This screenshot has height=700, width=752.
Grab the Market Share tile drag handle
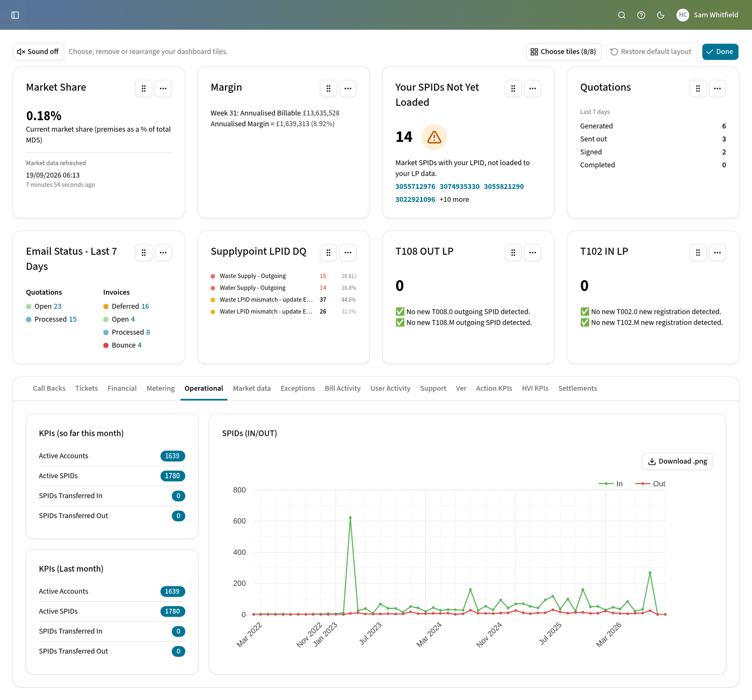pos(143,89)
